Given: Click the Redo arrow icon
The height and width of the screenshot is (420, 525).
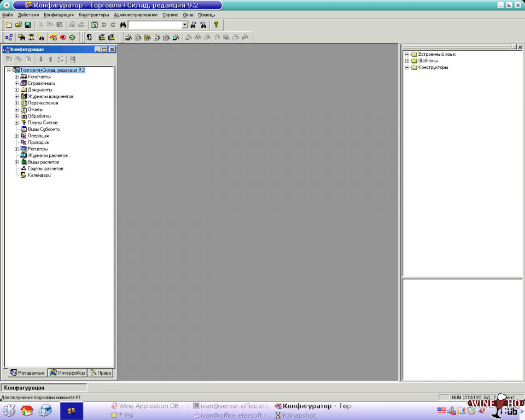Looking at the screenshot, I should click(113, 25).
